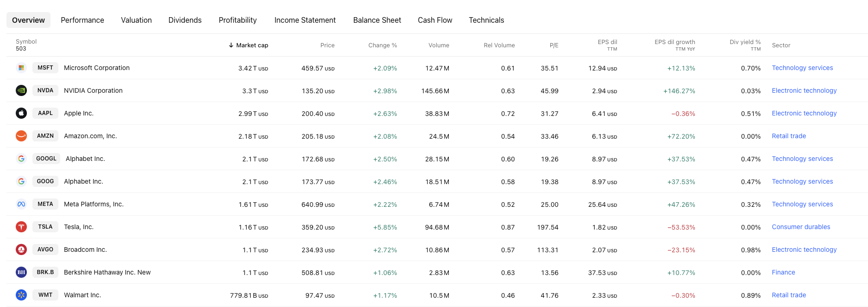The width and height of the screenshot is (868, 307).
Task: Sort table by P/E column header
Action: click(x=554, y=45)
